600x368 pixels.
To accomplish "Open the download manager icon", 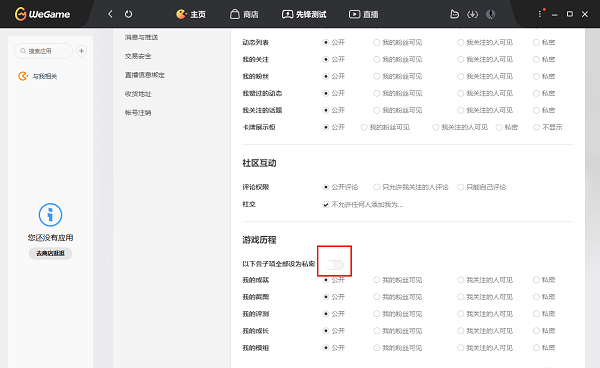I will click(473, 14).
